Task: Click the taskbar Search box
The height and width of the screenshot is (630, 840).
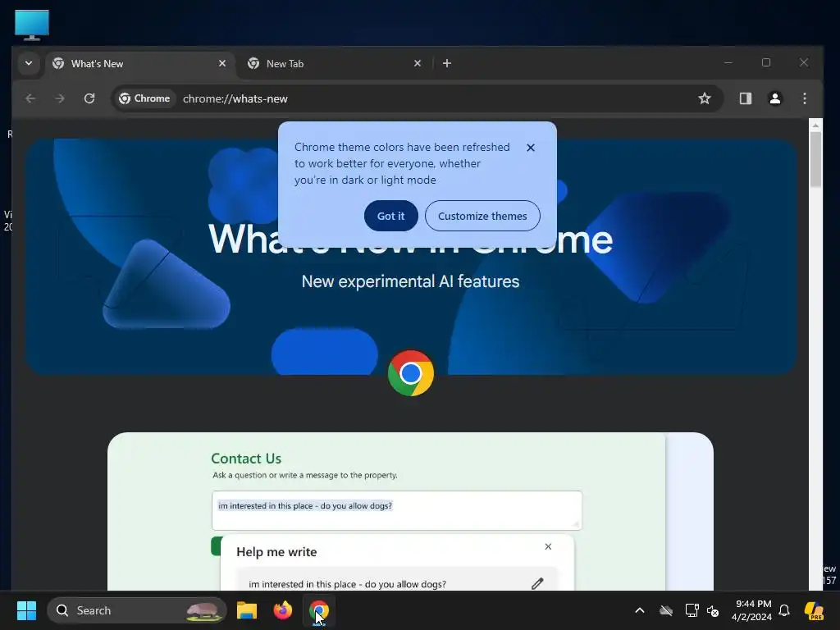Action: coord(137,610)
